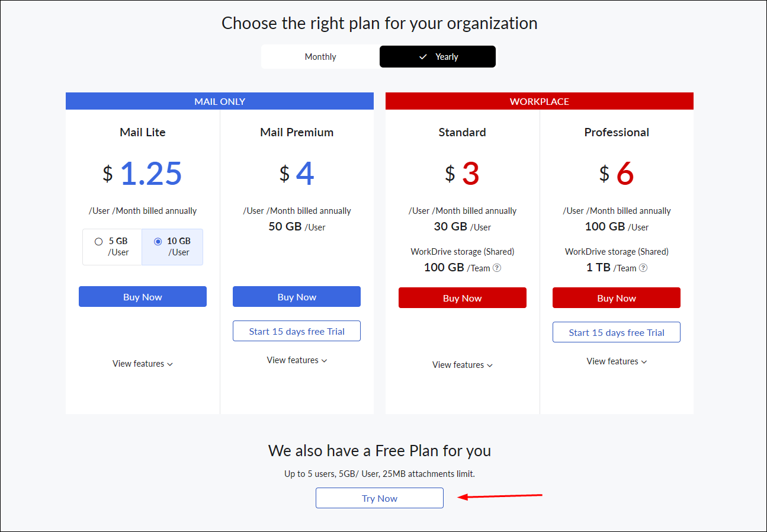Click the 100 GB /User text
This screenshot has height=532, width=767.
coord(617,227)
